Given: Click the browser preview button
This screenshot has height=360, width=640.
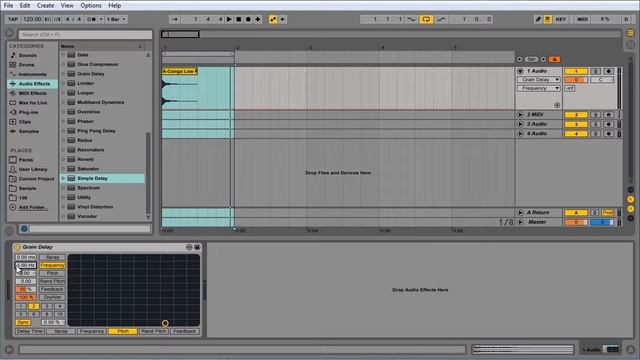Looking at the screenshot, I should click(x=24, y=229).
